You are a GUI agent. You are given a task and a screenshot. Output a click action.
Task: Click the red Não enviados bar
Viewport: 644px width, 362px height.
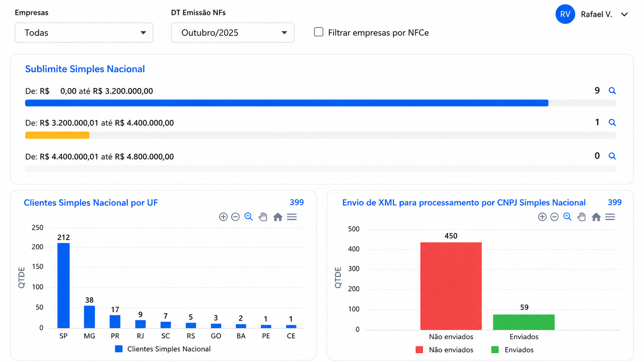[451, 286]
